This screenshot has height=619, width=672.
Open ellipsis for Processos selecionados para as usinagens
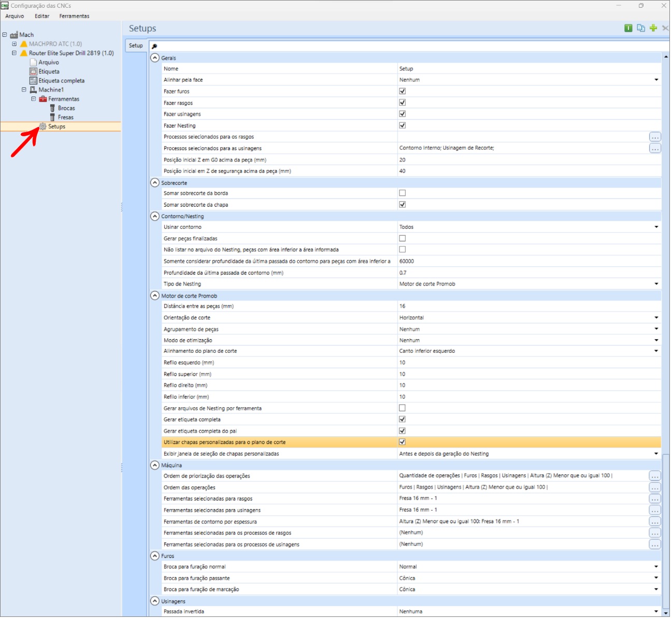click(655, 148)
